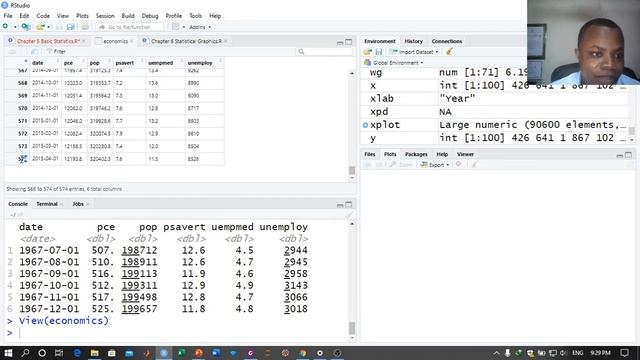Click the print icon in the main toolbar
Viewport: 640px width, 360px height.
point(85,27)
